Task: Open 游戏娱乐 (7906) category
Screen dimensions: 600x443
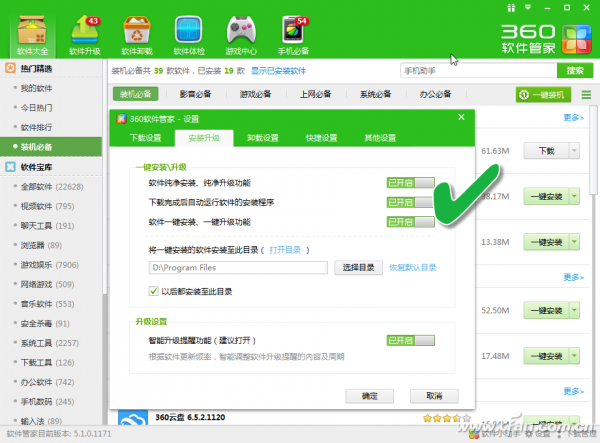Action: (50, 264)
